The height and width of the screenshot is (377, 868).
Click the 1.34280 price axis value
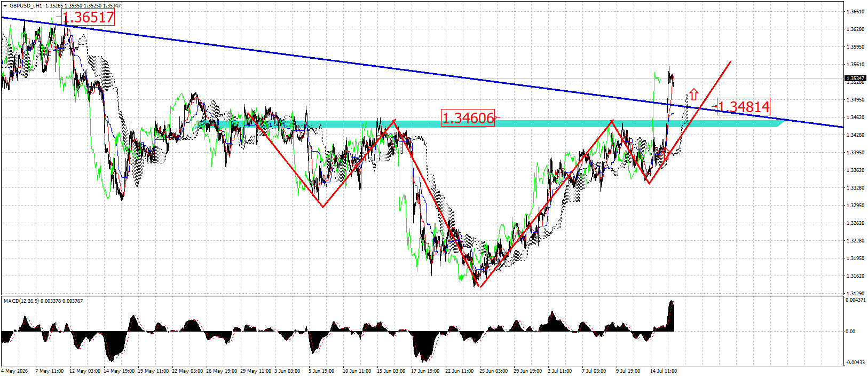pyautogui.click(x=855, y=135)
